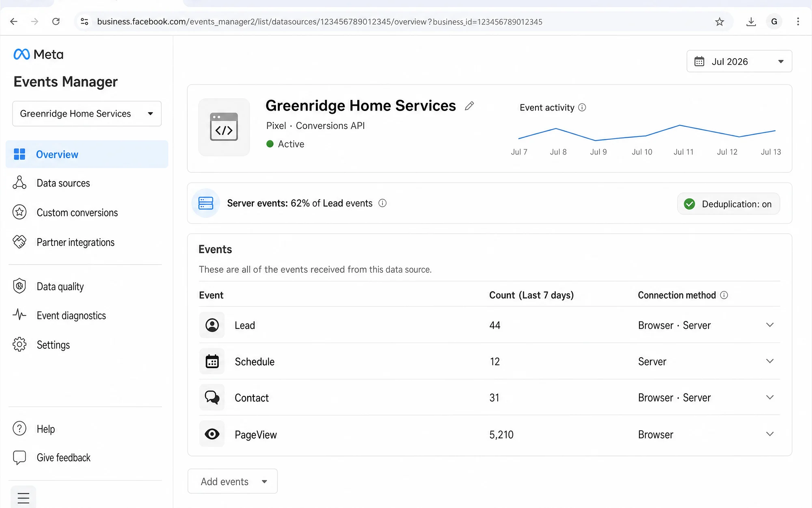Image resolution: width=812 pixels, height=508 pixels.
Task: Click Schedule event name
Action: tap(255, 362)
